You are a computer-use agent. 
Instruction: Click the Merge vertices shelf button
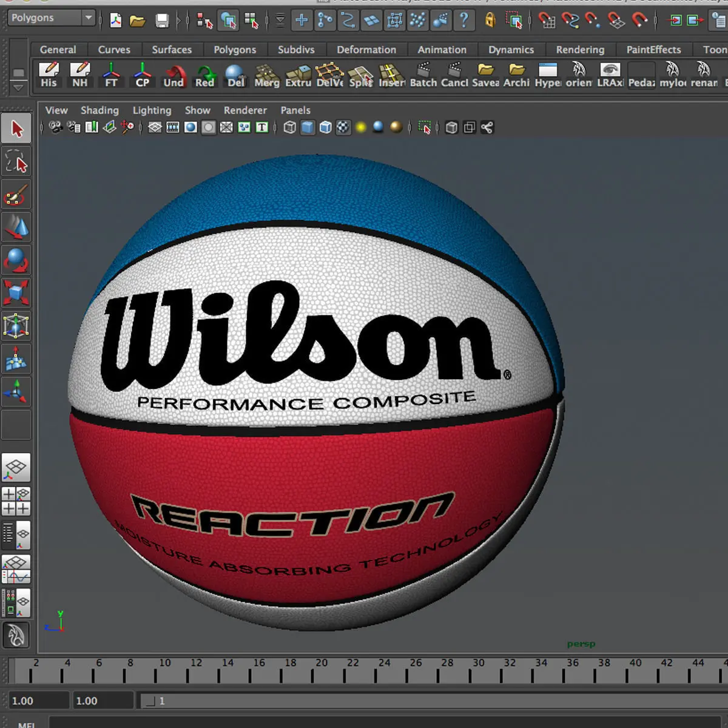(x=266, y=75)
